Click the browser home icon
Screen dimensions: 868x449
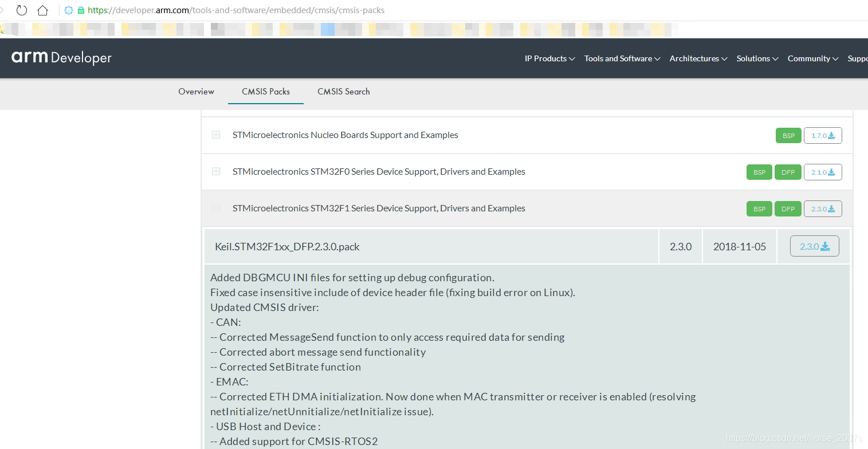tap(42, 10)
